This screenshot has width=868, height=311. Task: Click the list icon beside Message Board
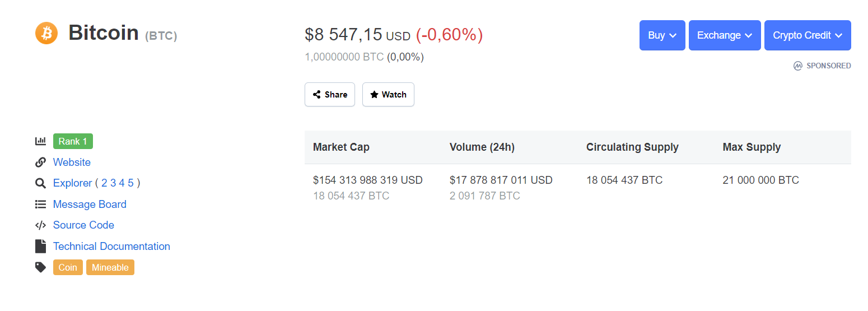tap(40, 205)
